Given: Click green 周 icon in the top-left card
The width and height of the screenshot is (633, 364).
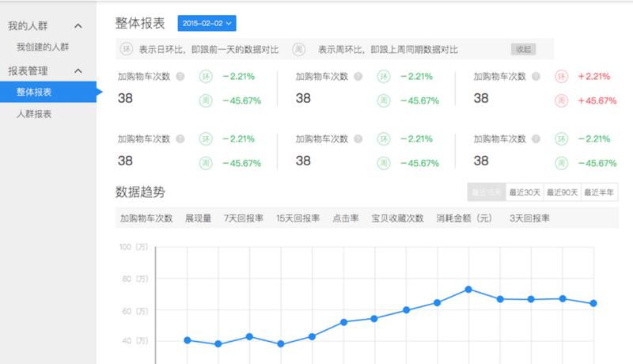Looking at the screenshot, I should 206,100.
